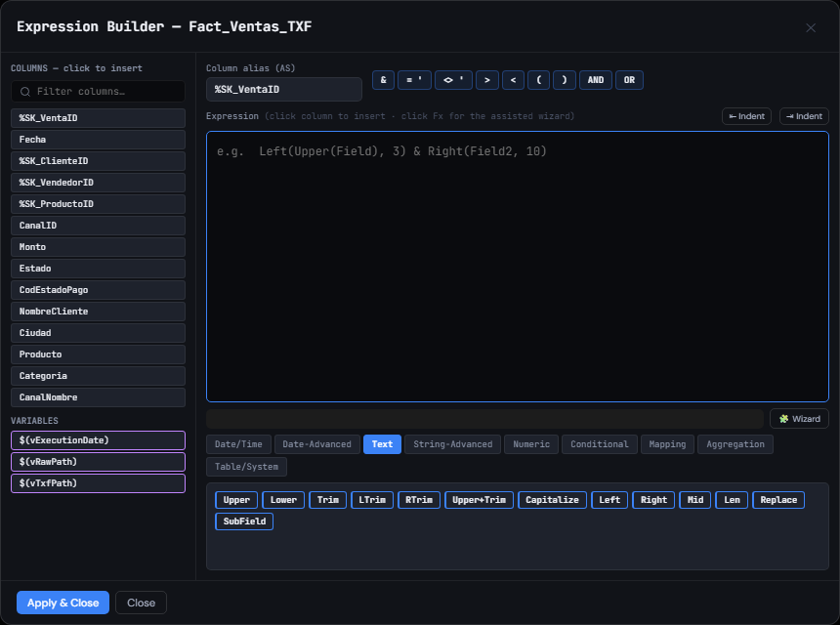This screenshot has width=840, height=625.
Task: Insert the Producto column
Action: pos(98,354)
